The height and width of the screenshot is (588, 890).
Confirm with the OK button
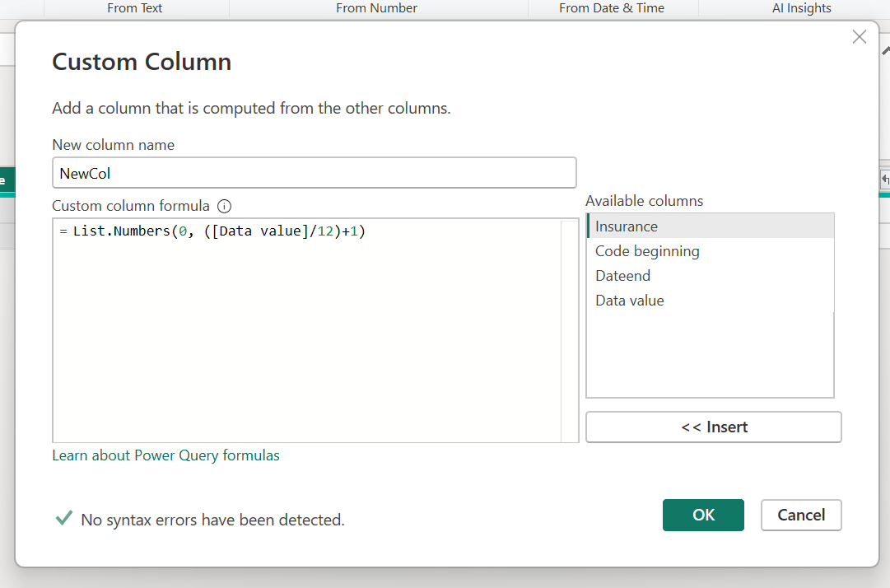[x=703, y=515]
